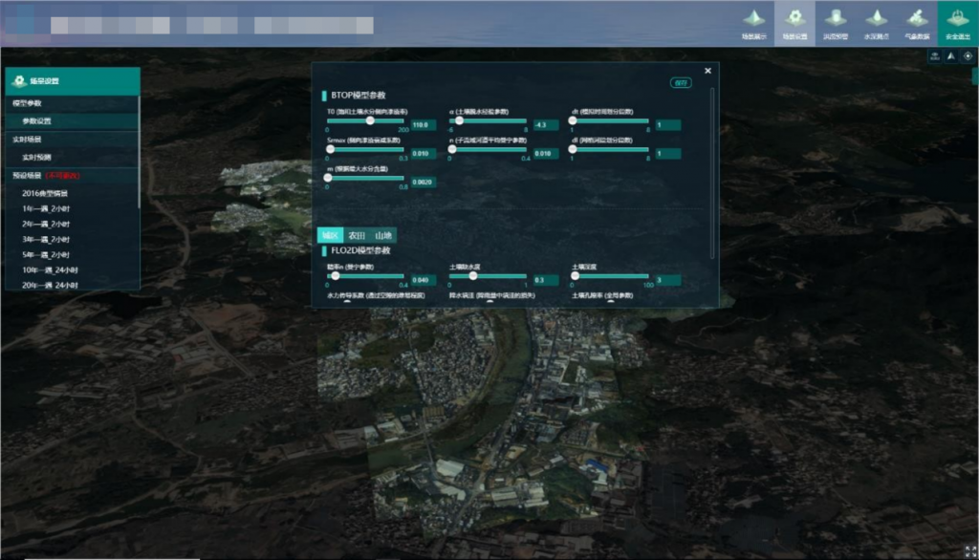Select the 3年一遇_2小时 preset scenario
Viewport: 979px width, 560px height.
pos(46,239)
